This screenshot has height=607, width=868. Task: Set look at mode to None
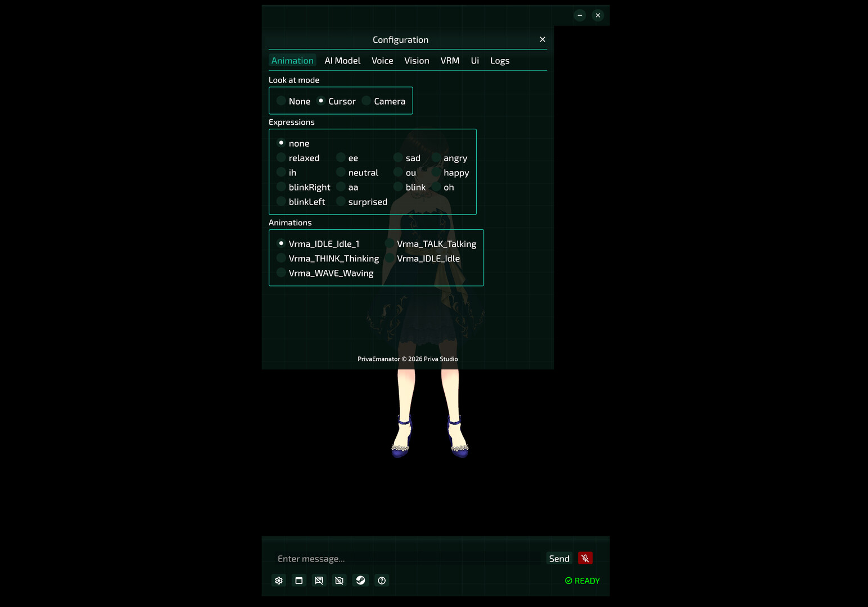pos(293,101)
